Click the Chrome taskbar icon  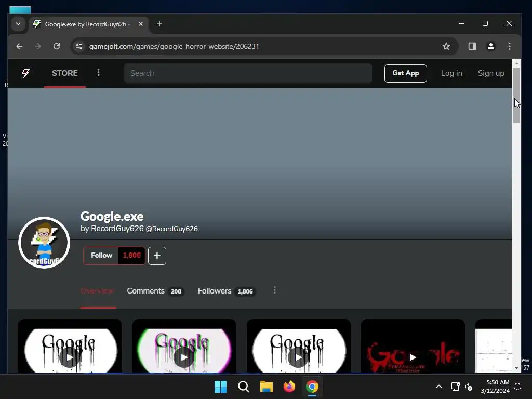click(x=312, y=387)
